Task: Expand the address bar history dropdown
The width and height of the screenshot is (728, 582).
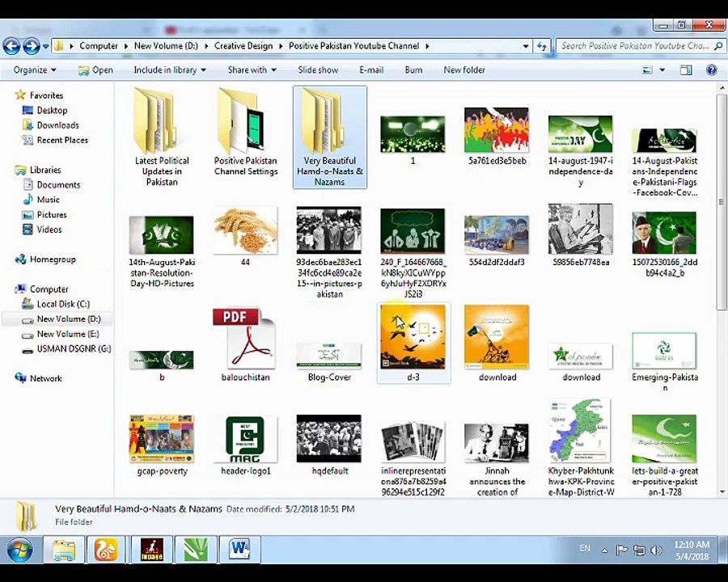Action: (x=526, y=46)
